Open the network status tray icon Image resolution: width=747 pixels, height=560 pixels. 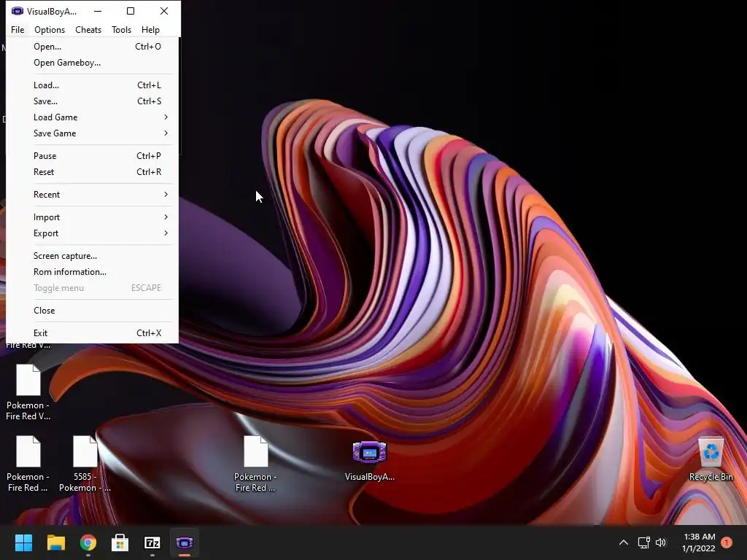point(643,542)
